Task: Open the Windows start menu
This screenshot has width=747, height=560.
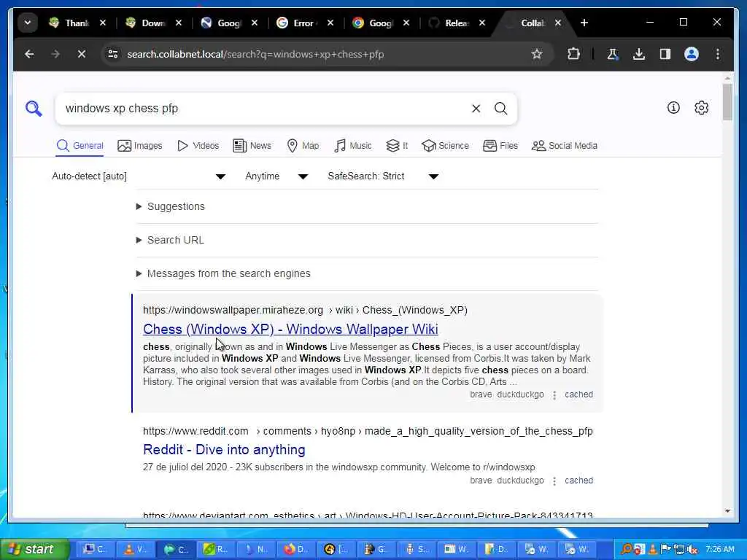Action: pos(34,550)
